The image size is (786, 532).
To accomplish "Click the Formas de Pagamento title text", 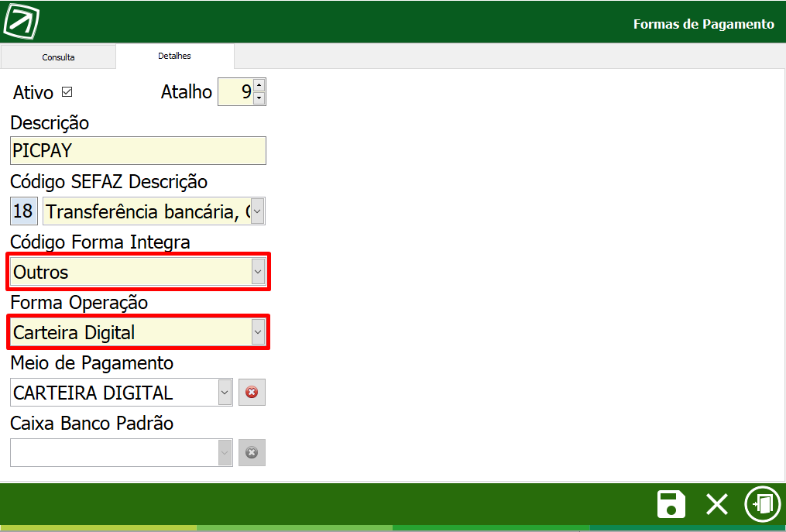I will (x=704, y=24).
